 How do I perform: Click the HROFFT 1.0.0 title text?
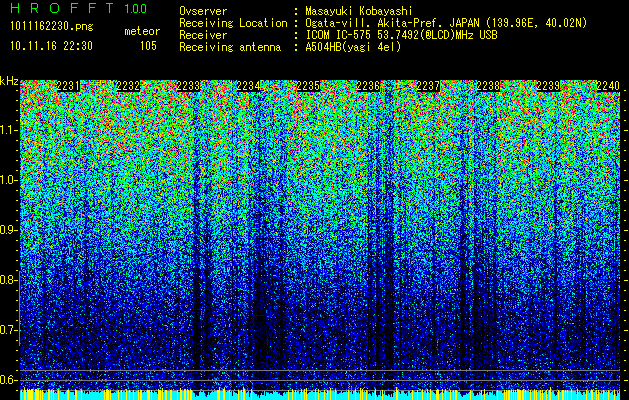point(79,8)
